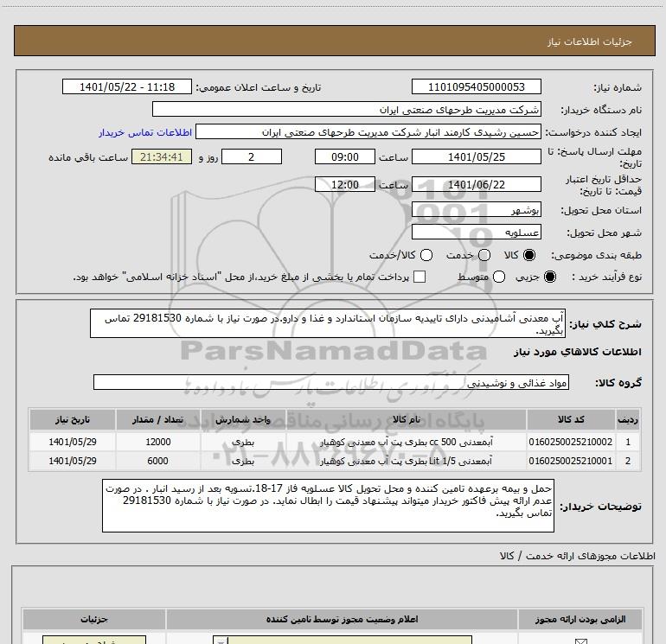This screenshot has height=644, width=666.
Task: Click the permit details button in the جزئیات column
Action: [94, 640]
